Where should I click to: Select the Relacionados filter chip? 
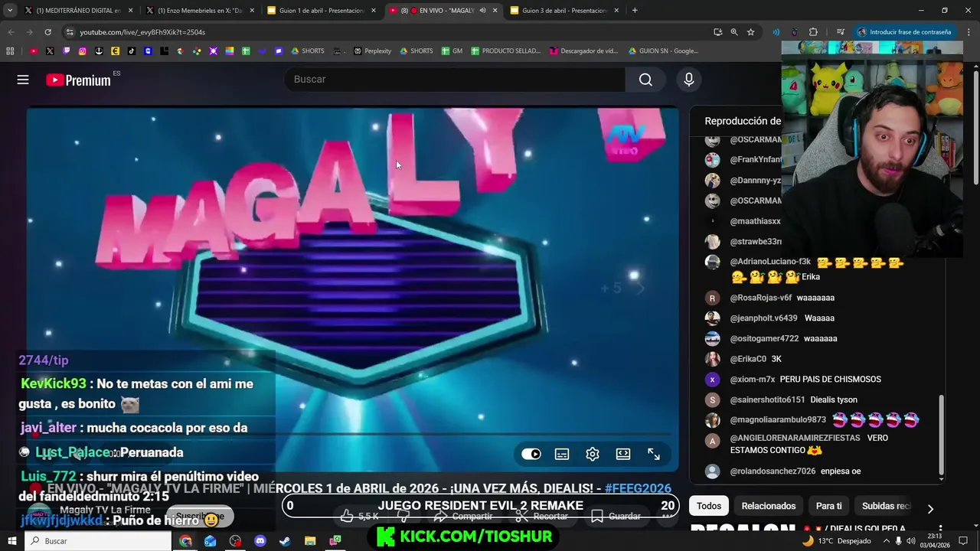click(x=769, y=506)
